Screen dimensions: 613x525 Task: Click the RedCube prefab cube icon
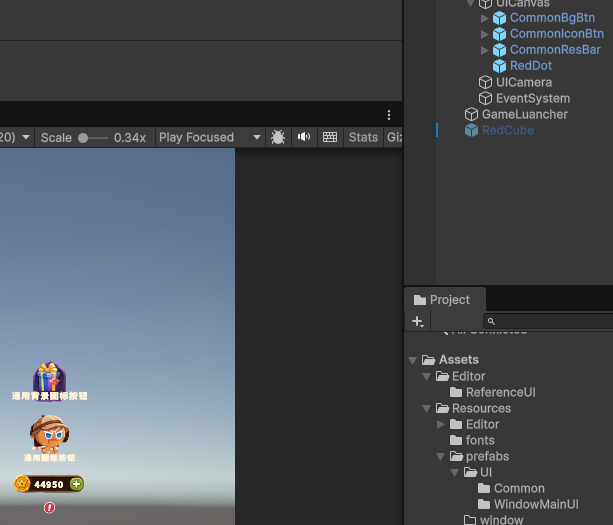coord(471,131)
